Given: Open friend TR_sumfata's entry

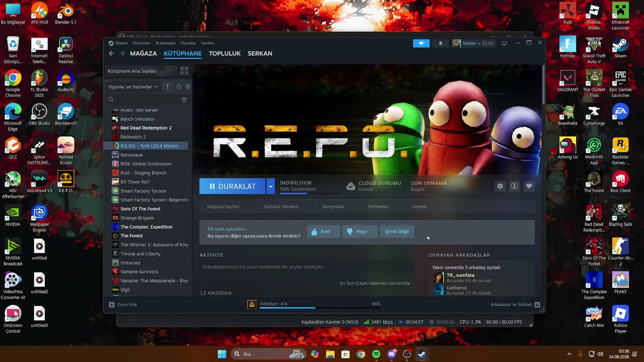Looking at the screenshot, I should [461, 278].
